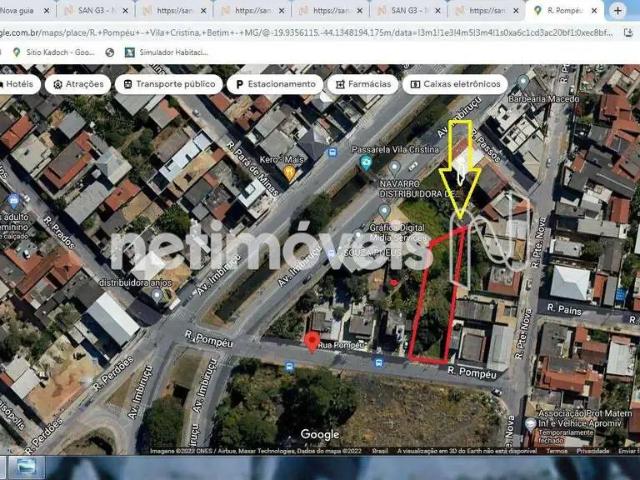Click the distribuidora anjos map marker
The image size is (640, 480).
pyautogui.click(x=156, y=294)
